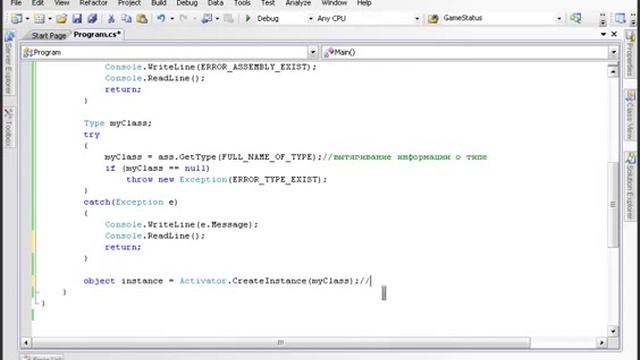
Task: Undo the last edit with the undo arrow
Action: (x=161, y=18)
